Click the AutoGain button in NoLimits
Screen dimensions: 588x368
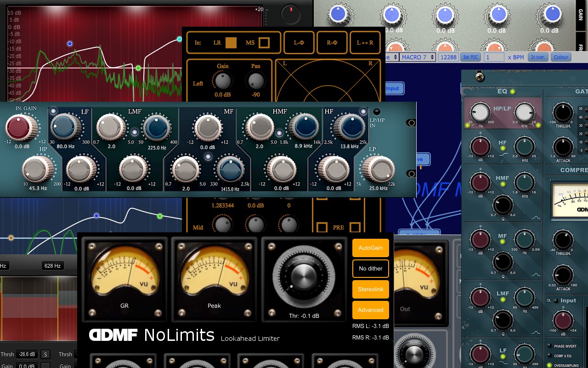(371, 248)
